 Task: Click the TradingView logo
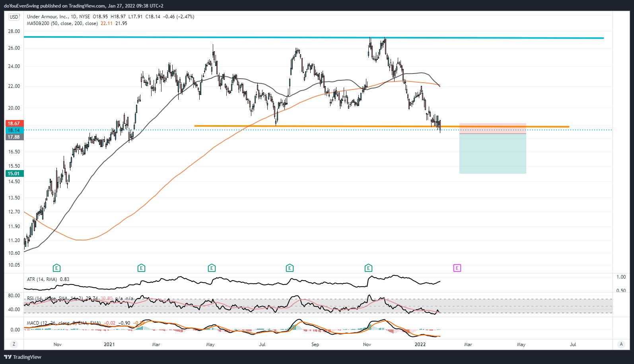tap(23, 357)
